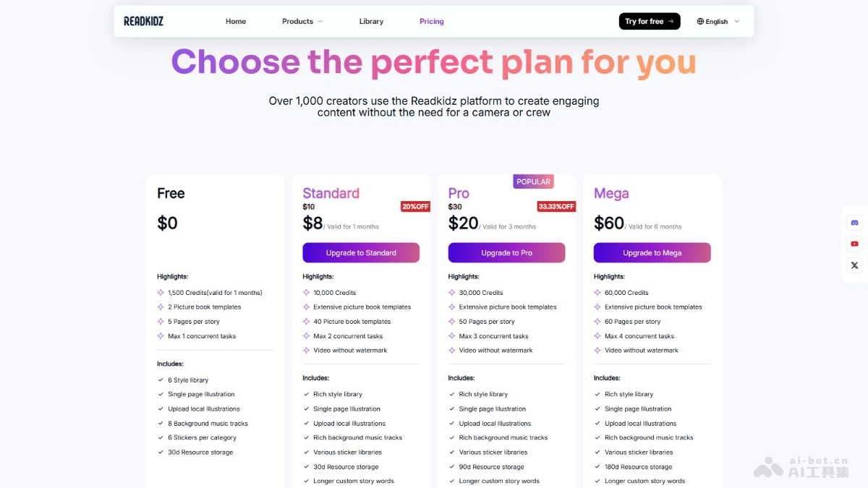Click the Readkidz logo
Image resolution: width=868 pixels, height=488 pixels.
[x=143, y=22]
